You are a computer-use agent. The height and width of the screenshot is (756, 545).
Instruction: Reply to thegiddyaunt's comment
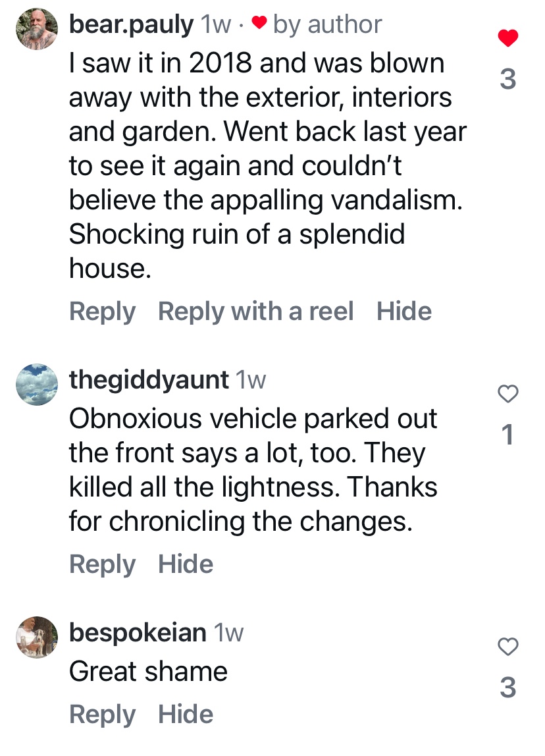click(102, 564)
